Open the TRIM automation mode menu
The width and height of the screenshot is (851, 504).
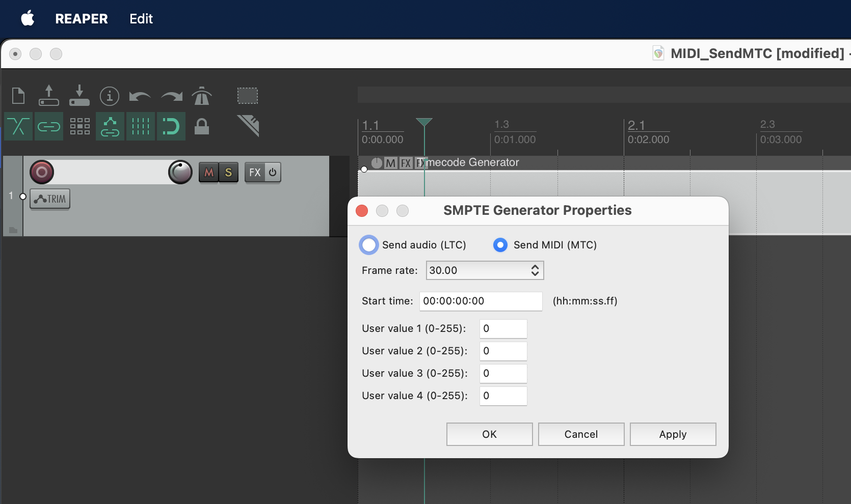[50, 199]
